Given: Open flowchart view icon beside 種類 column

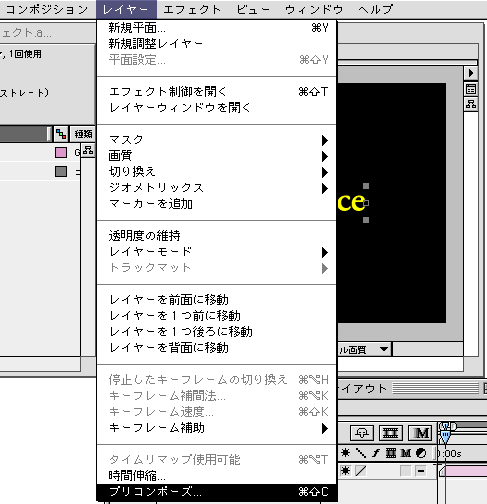Looking at the screenshot, I should point(61,134).
